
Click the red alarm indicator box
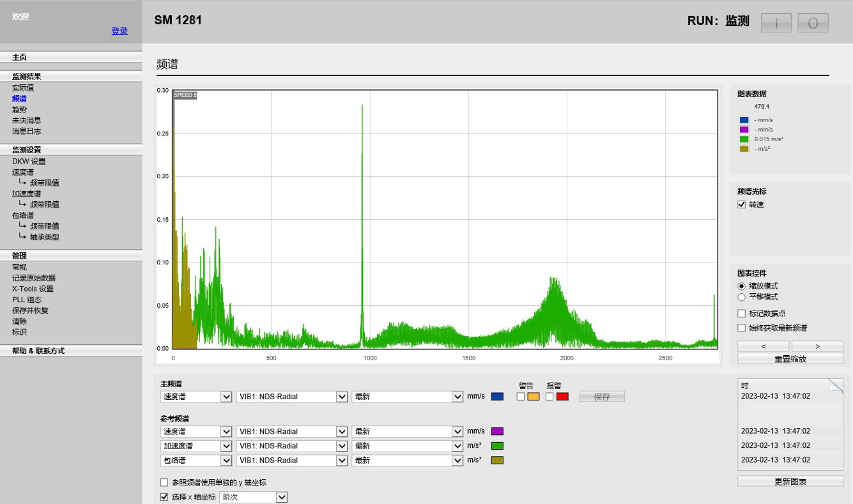click(x=562, y=397)
